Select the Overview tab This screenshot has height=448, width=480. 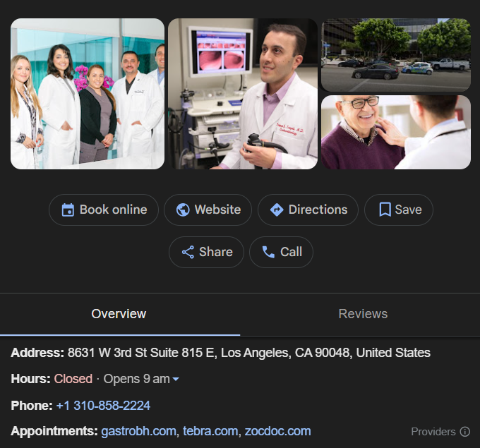pyautogui.click(x=119, y=314)
